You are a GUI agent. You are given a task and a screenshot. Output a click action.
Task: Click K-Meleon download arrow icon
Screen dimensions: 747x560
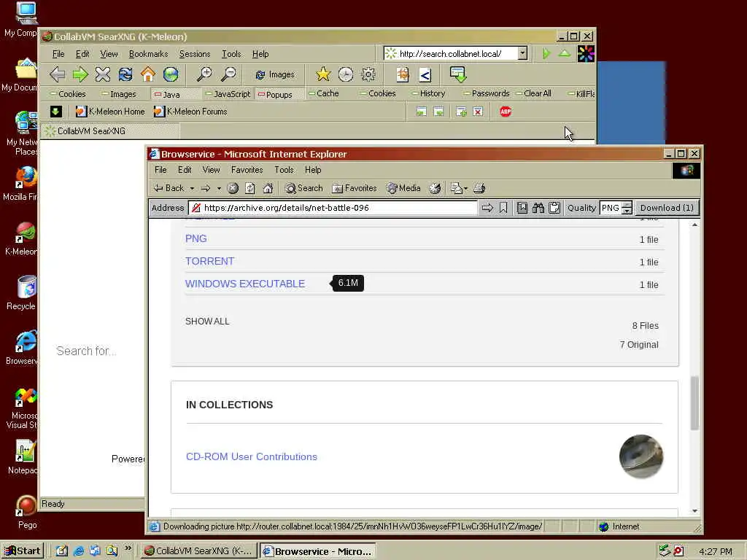(458, 74)
